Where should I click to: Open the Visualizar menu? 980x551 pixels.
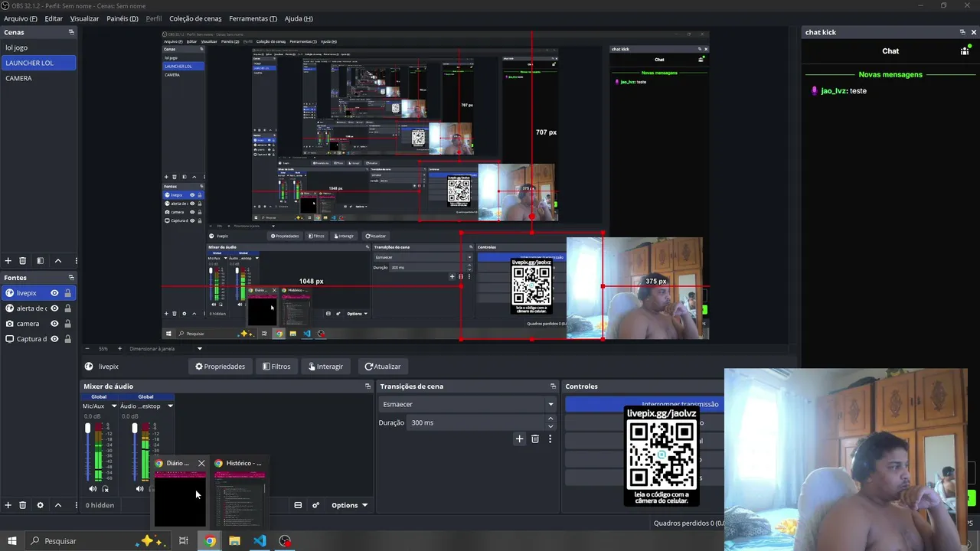tap(84, 18)
